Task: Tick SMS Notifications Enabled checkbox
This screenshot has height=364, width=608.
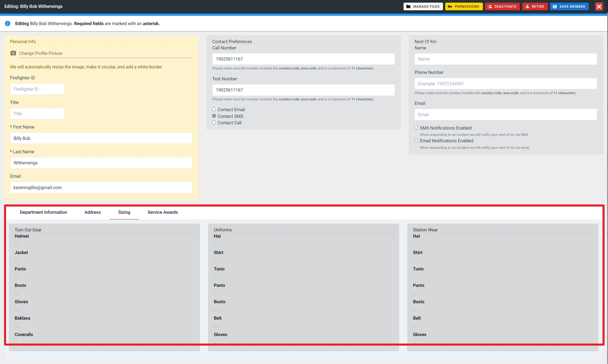Action: (x=416, y=128)
